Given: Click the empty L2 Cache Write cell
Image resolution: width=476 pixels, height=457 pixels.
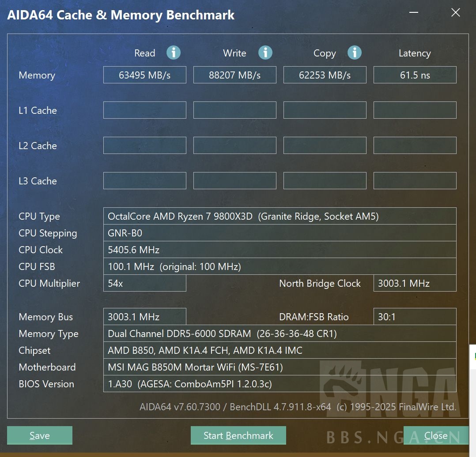Looking at the screenshot, I should (x=234, y=146).
